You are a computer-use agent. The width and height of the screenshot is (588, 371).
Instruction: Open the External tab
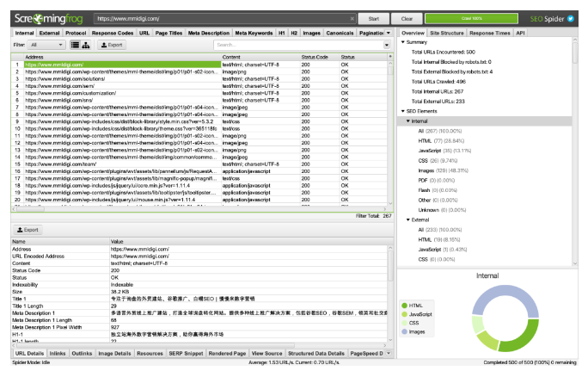50,33
